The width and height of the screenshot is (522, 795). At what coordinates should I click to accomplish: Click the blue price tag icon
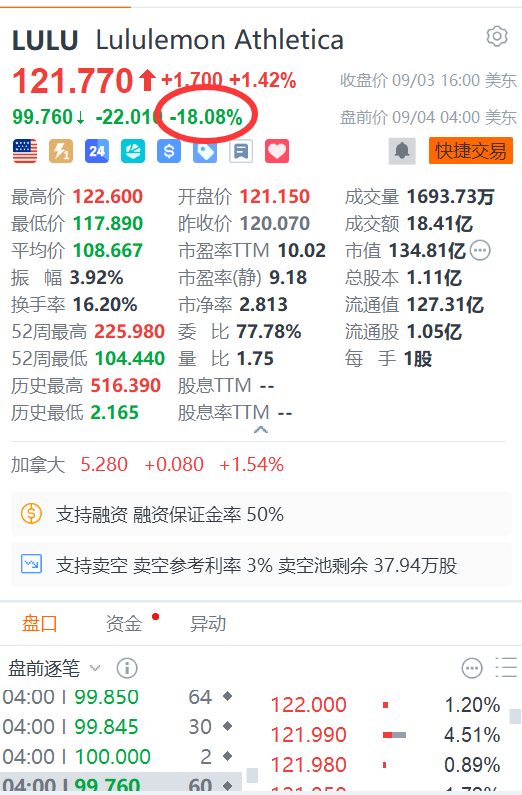pyautogui.click(x=205, y=151)
